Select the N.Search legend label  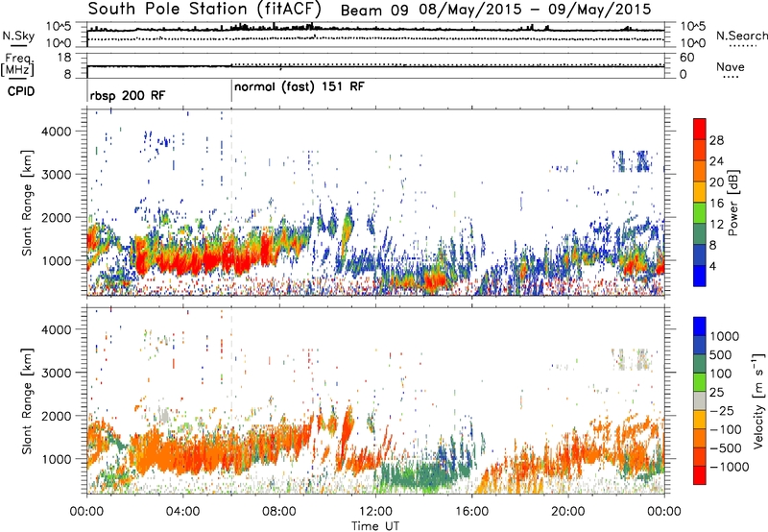741,36
